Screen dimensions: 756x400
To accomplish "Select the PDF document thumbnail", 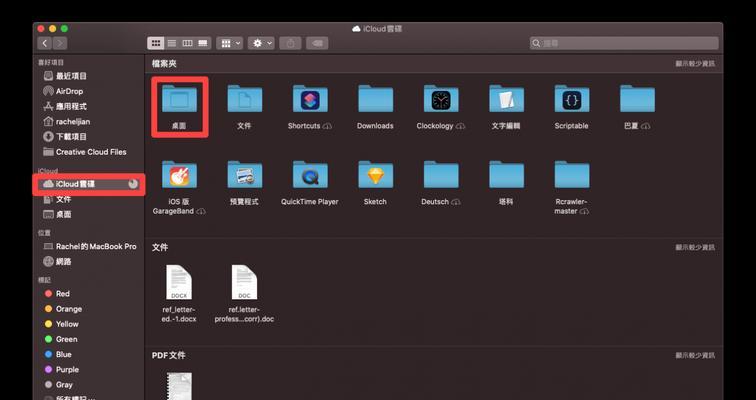I will point(179,386).
